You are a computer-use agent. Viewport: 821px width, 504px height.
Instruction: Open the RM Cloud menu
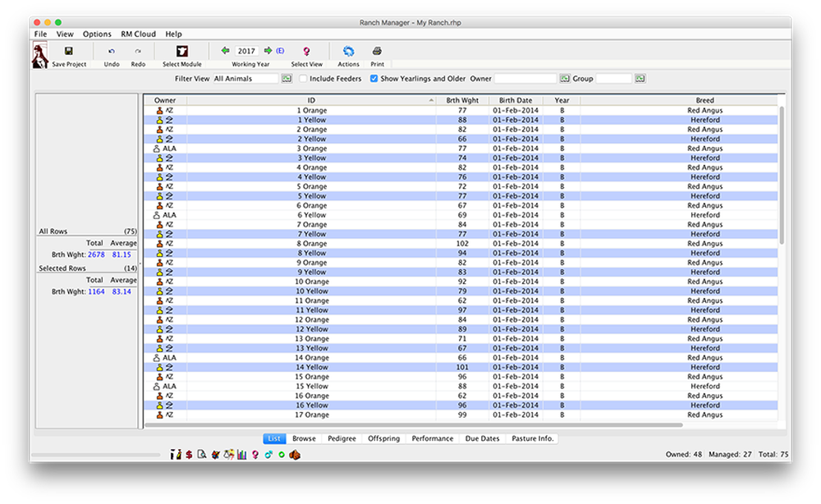138,34
